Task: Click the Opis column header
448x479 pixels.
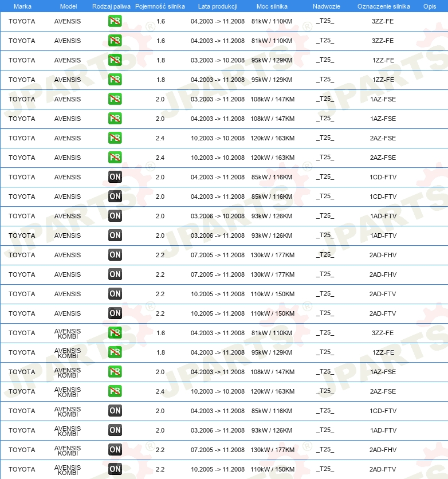Action: pyautogui.click(x=429, y=6)
